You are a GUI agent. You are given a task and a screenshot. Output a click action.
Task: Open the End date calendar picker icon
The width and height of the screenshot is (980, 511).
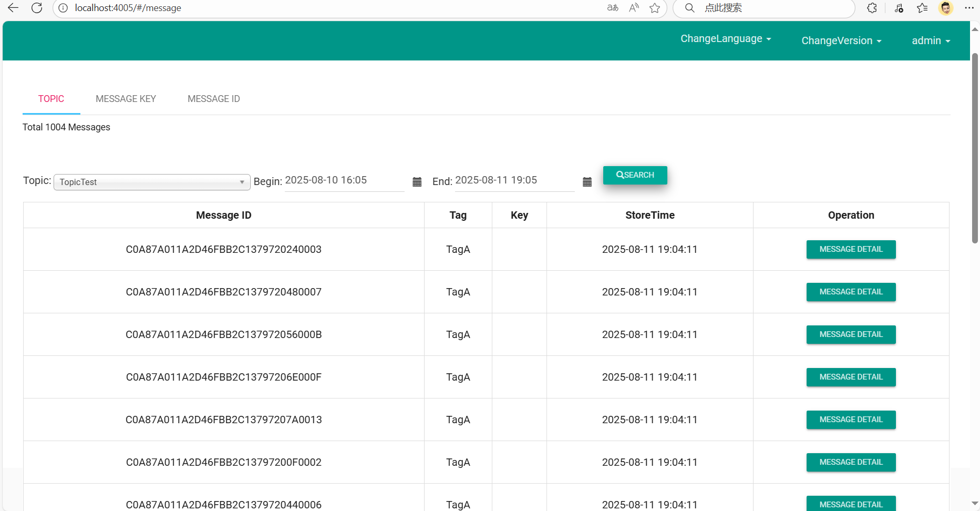(x=587, y=182)
